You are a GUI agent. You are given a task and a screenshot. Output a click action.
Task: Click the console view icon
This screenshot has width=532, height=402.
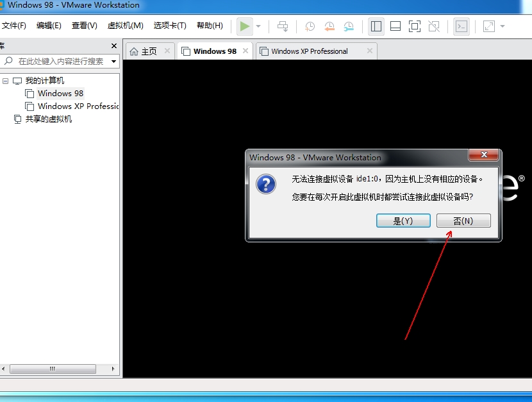coord(461,26)
